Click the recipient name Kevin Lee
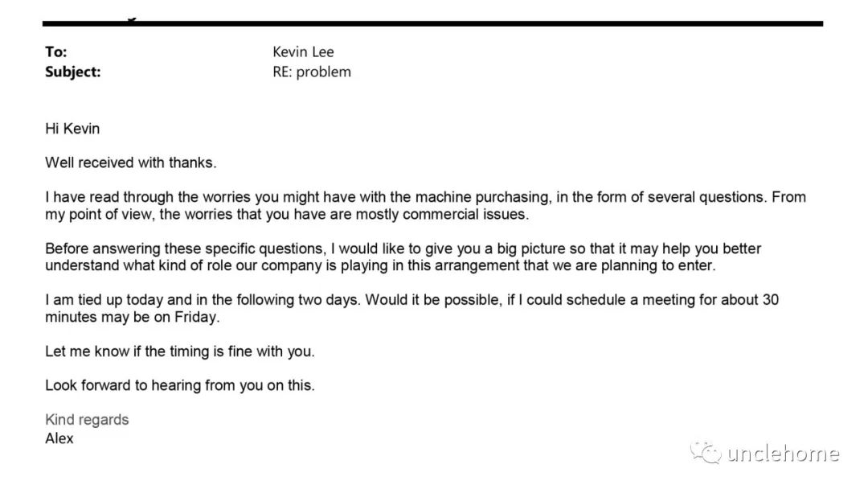 click(x=303, y=52)
